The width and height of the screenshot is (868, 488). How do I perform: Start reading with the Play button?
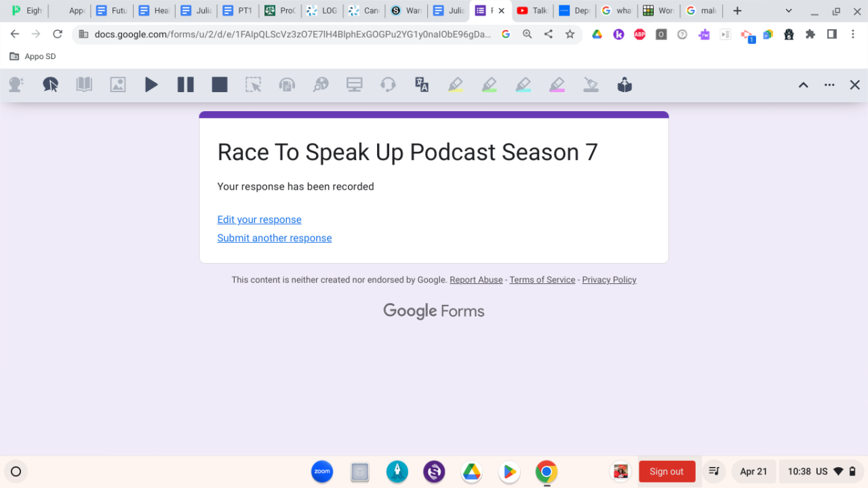(151, 85)
